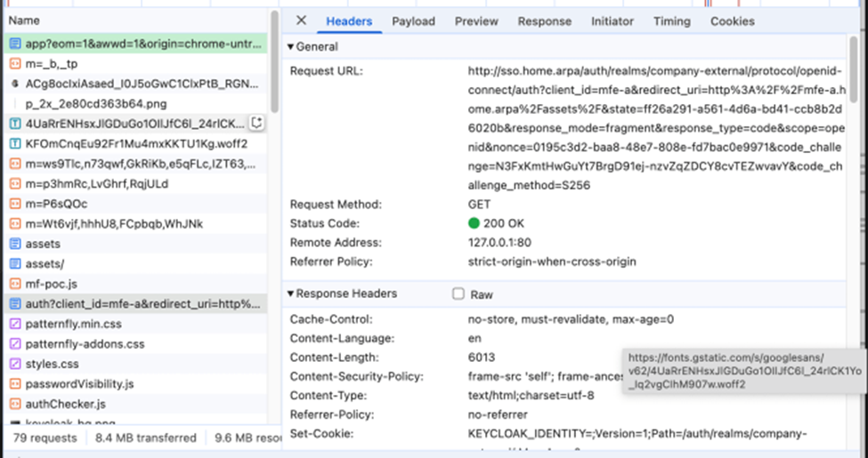Screen dimensions: 868x458
Task: Click script icon of mf-poc.js
Action: pyautogui.click(x=15, y=284)
